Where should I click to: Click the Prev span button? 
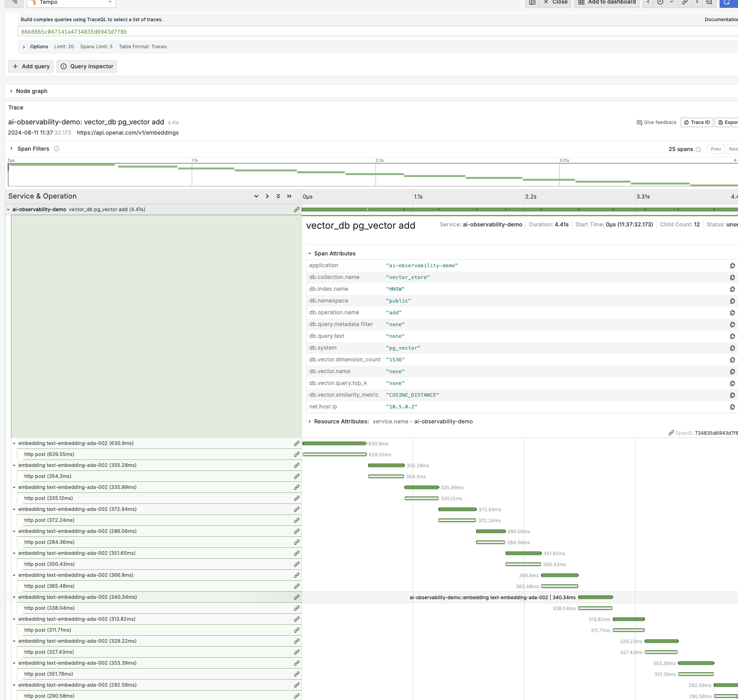click(x=716, y=149)
